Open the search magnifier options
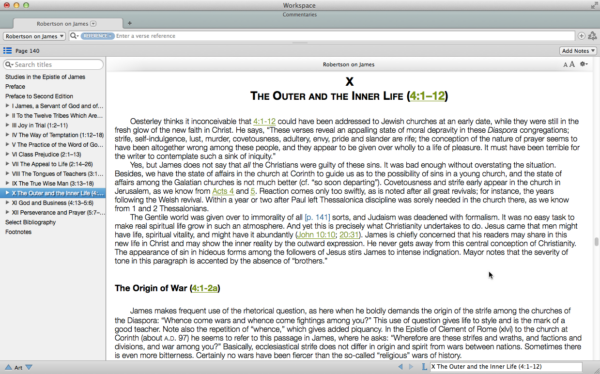This screenshot has height=374, width=600. (x=74, y=36)
